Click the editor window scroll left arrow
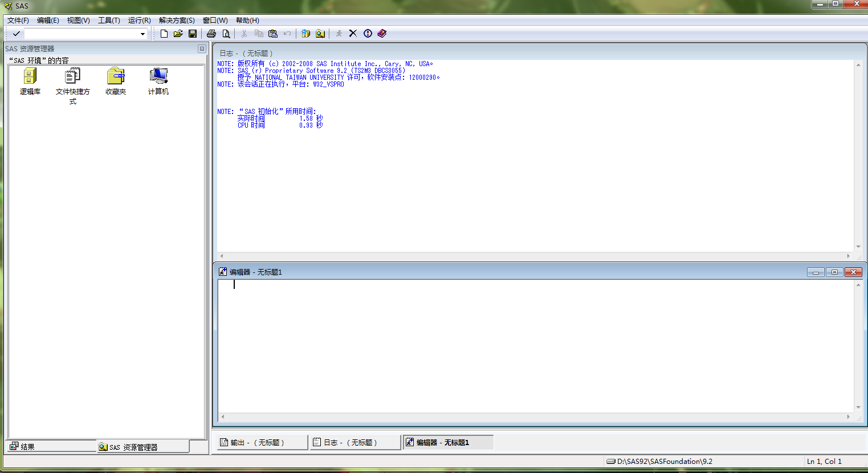 coord(222,417)
